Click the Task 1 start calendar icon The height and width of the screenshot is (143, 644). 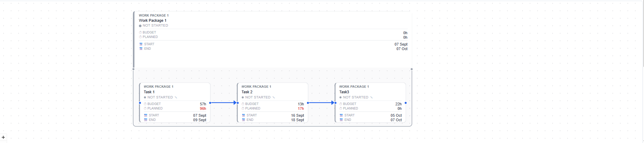[x=145, y=115]
